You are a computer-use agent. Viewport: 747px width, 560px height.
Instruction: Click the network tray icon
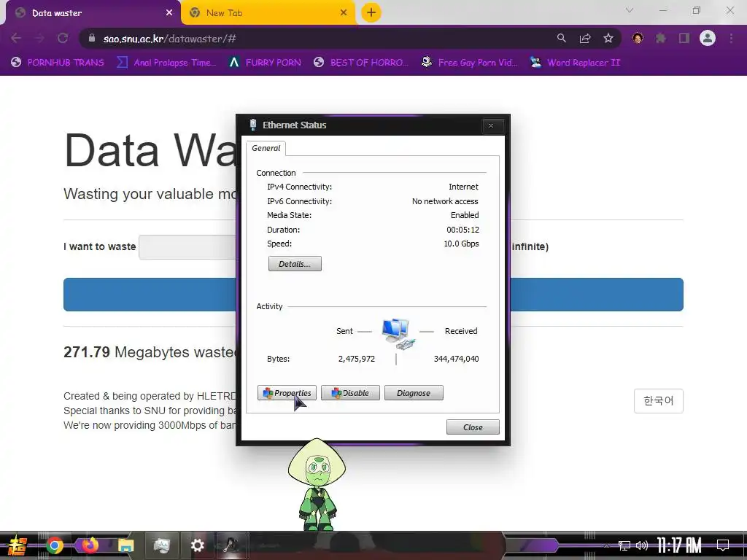coord(624,545)
